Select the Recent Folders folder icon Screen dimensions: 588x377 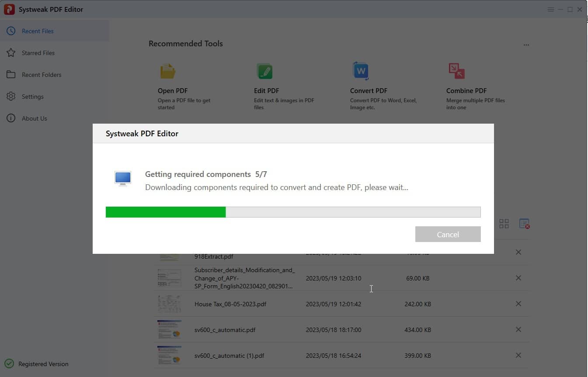(x=11, y=74)
